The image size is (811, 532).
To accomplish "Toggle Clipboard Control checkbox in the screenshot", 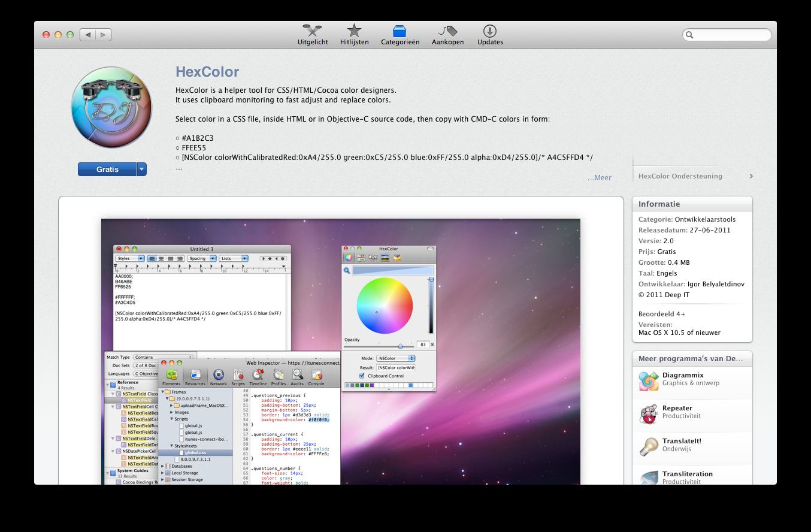I will pyautogui.click(x=361, y=376).
